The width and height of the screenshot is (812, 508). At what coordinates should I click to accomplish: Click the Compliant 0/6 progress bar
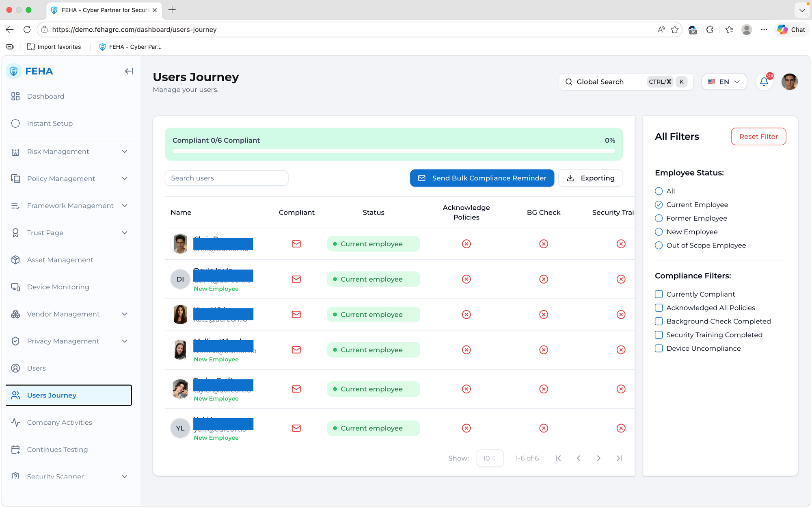click(x=393, y=151)
